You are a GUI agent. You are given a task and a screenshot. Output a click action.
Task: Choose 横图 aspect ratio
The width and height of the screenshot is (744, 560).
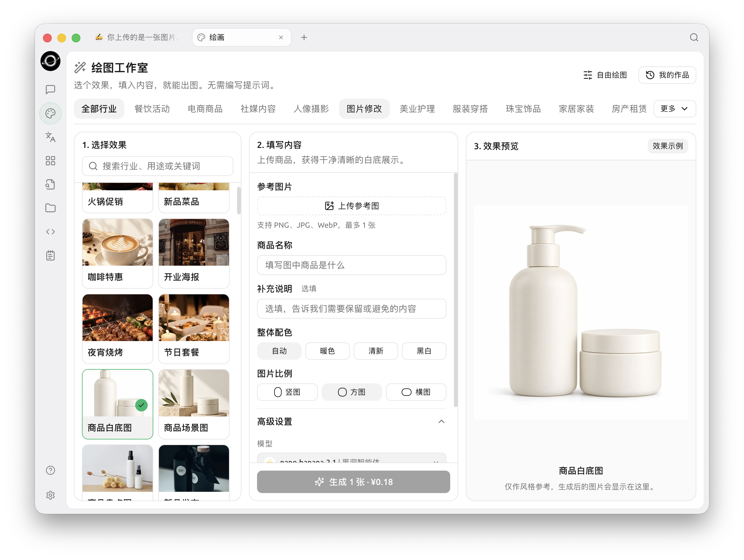click(416, 392)
